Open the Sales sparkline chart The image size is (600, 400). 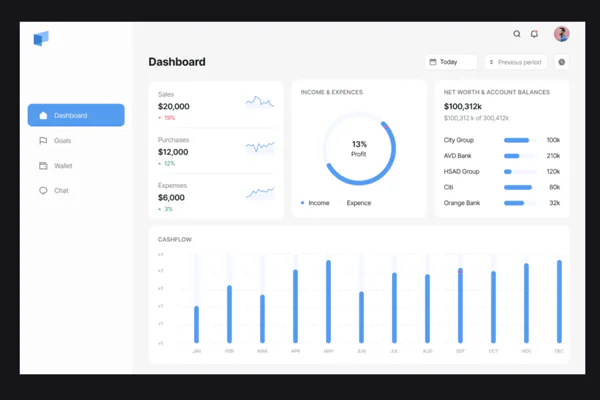click(x=260, y=102)
